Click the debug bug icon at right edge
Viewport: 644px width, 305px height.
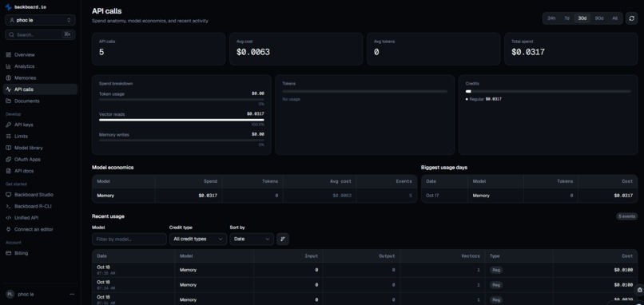(x=639, y=290)
